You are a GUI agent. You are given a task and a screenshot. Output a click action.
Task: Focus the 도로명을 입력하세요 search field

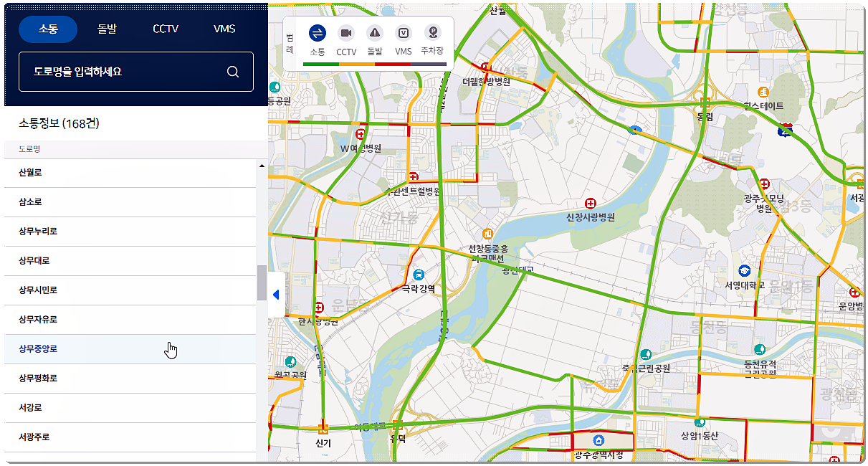136,72
